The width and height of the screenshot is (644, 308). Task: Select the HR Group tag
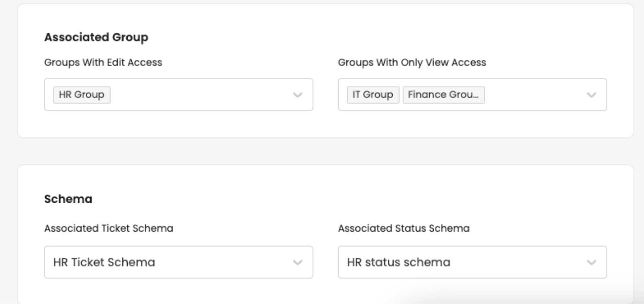click(81, 95)
